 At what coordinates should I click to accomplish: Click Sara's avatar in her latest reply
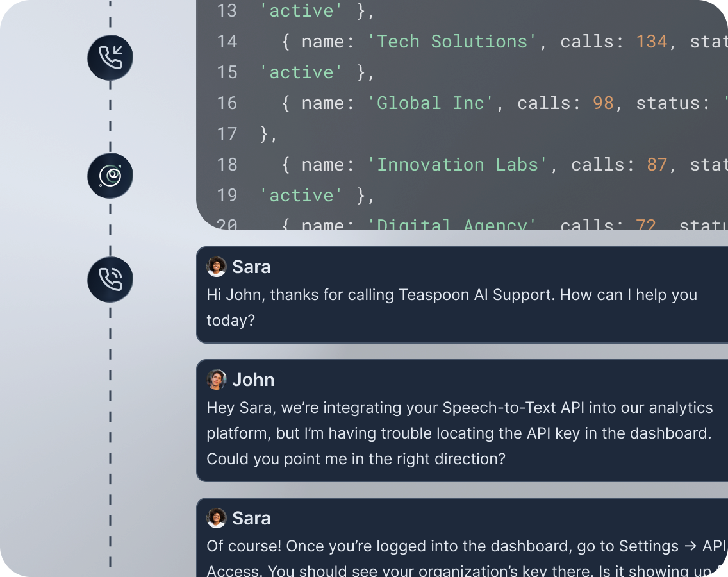pyautogui.click(x=217, y=517)
